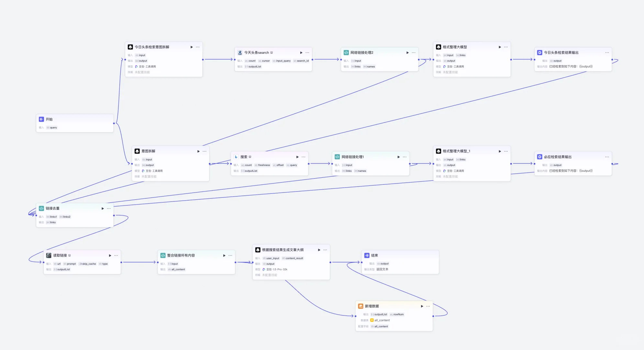Run the 格式整理大模型_1 node

click(x=500, y=151)
